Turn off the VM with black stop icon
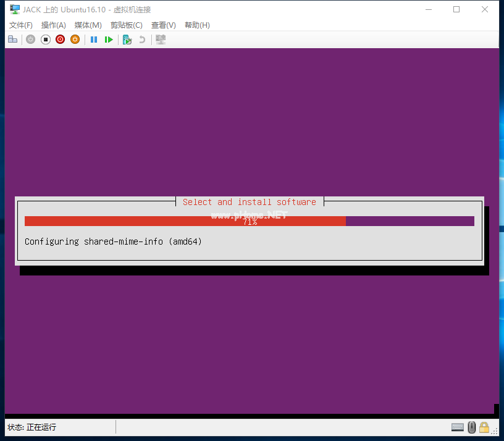Viewport: 504px width, 441px height. click(x=46, y=40)
